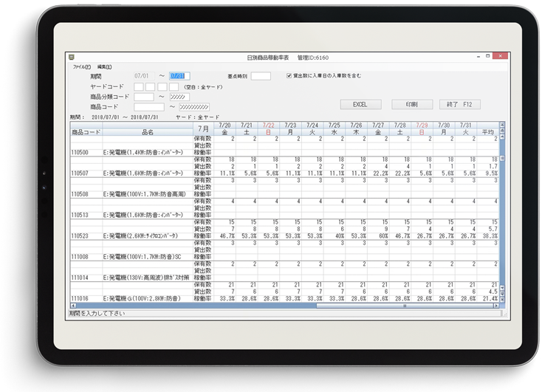Click the single-line down arrow on the vertical scrollbar

coord(502,288)
